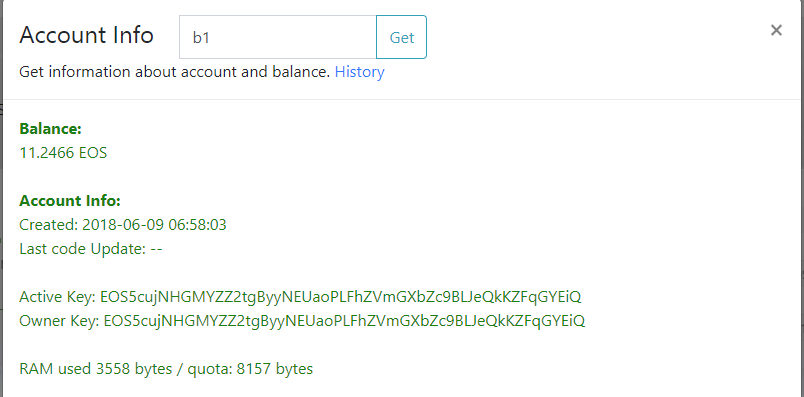Click the RAM used 3558 bytes text
804x397 pixels.
point(96,369)
